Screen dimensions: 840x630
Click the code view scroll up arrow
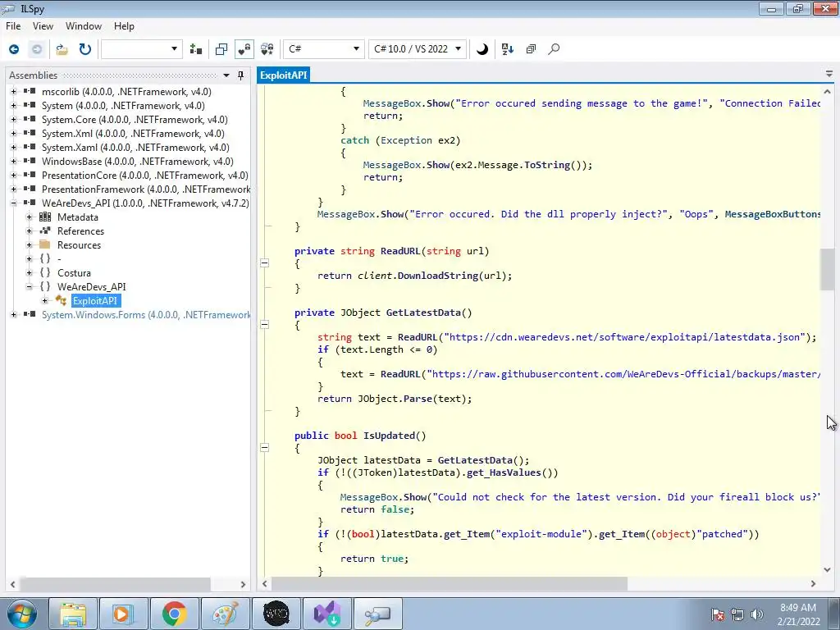click(x=827, y=92)
